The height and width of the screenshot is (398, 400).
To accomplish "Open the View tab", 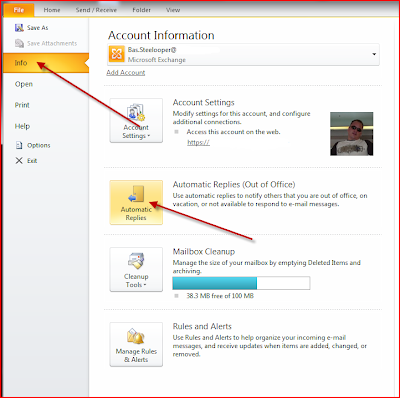I will coord(173,10).
